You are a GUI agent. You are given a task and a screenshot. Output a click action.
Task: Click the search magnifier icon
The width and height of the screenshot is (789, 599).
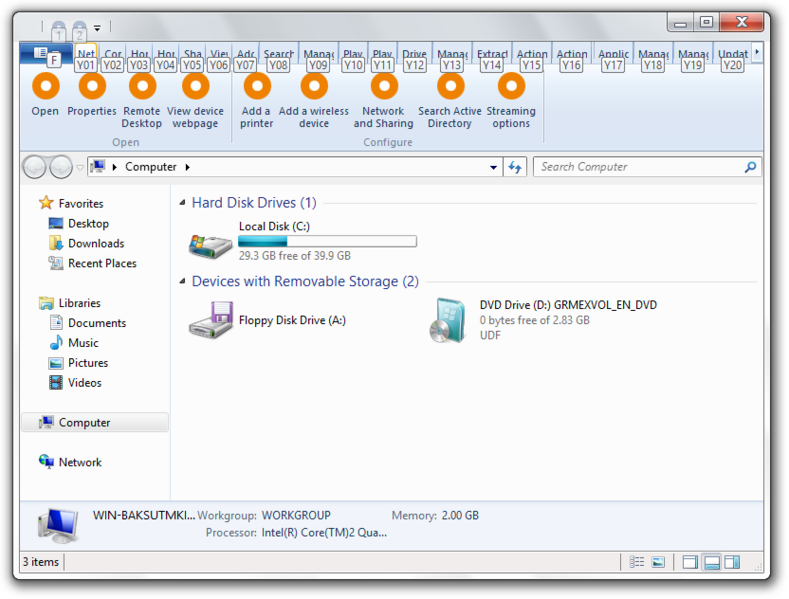[750, 167]
